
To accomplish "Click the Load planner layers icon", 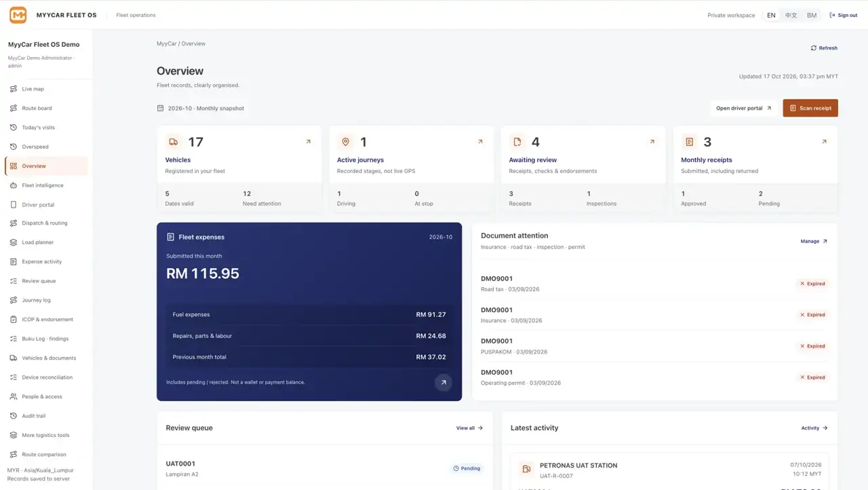I will tap(14, 242).
